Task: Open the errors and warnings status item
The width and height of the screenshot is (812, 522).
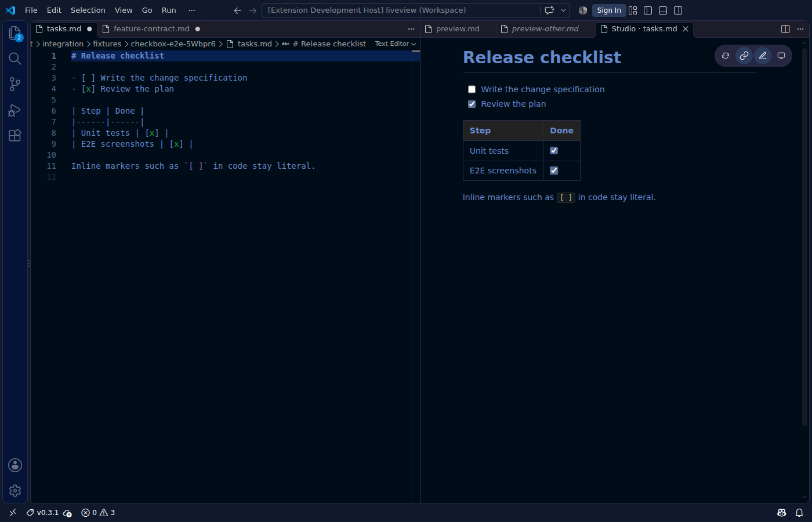Action: point(98,513)
